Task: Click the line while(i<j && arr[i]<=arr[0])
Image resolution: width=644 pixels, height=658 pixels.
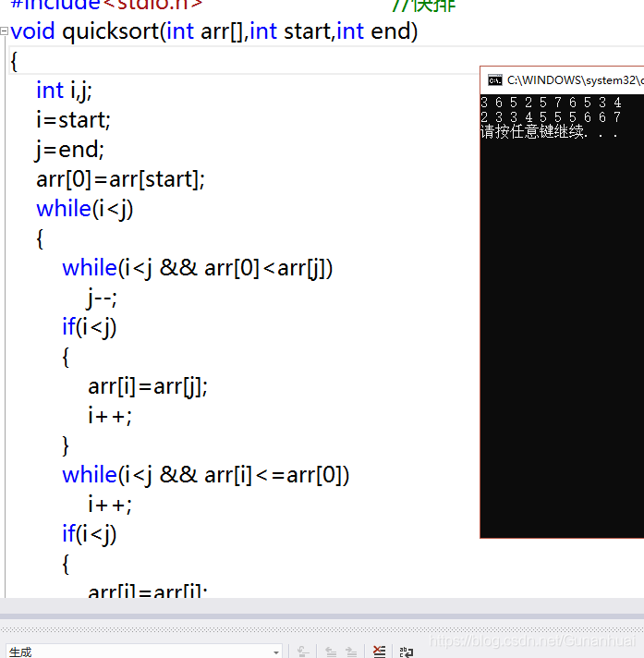Action: 205,475
